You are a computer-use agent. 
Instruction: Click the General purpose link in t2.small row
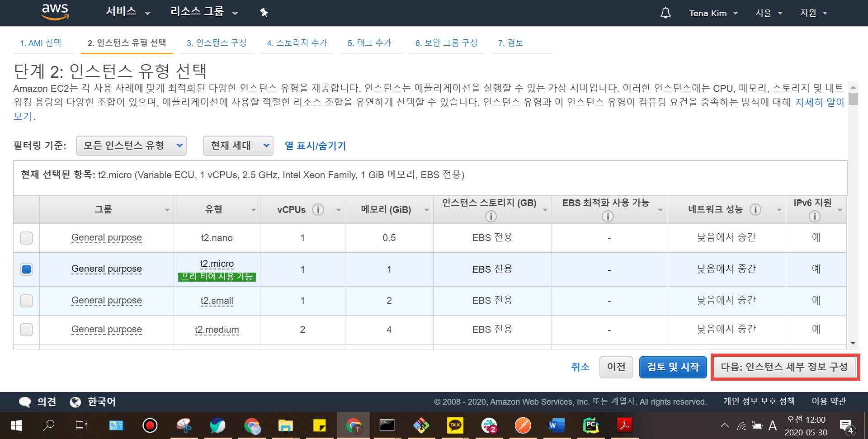107,301
